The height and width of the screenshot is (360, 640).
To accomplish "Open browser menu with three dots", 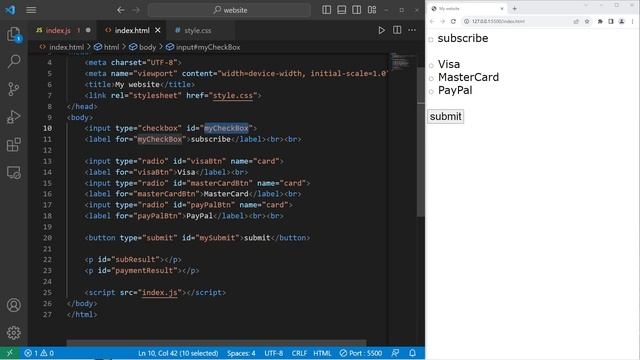I will pyautogui.click(x=632, y=21).
